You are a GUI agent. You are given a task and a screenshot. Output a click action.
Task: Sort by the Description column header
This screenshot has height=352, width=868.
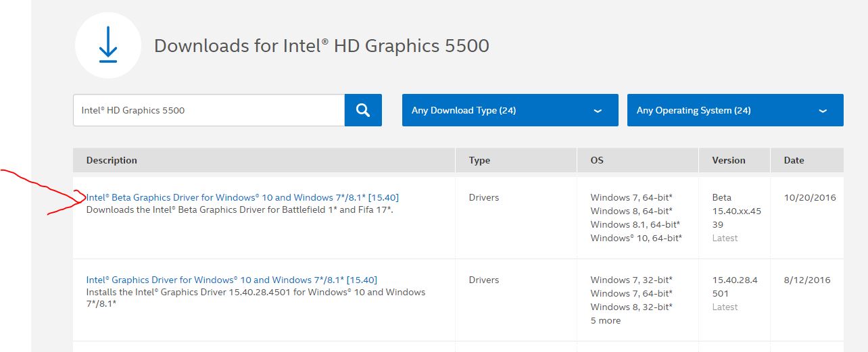pyautogui.click(x=112, y=160)
